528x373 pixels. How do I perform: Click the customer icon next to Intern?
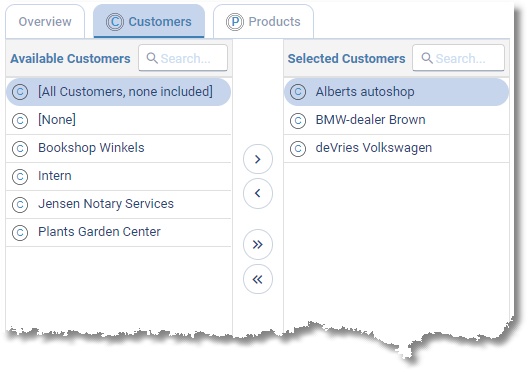(x=20, y=176)
